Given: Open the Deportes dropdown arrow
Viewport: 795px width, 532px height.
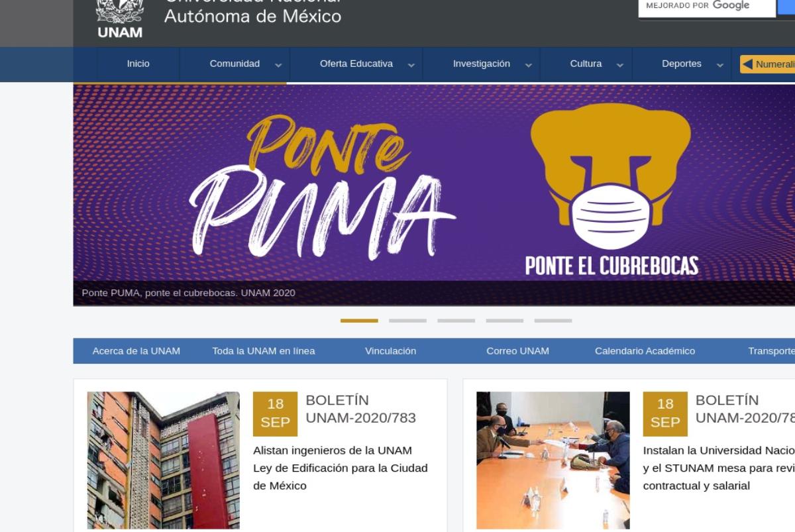Looking at the screenshot, I should 719,65.
